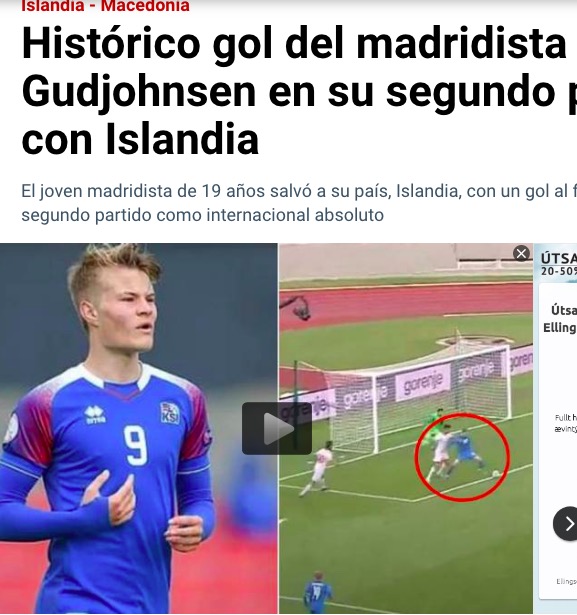Open the player photo in blue jersey
Viewport: 577px width, 615px height.
coord(138,428)
